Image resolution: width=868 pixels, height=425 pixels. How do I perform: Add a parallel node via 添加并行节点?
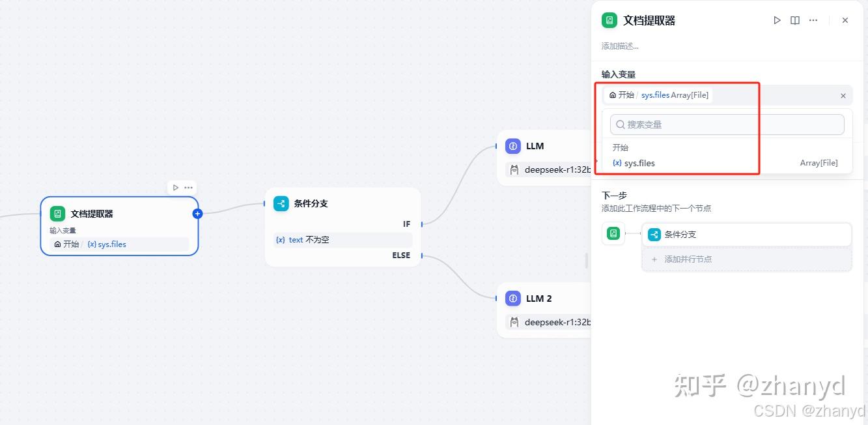tap(746, 259)
